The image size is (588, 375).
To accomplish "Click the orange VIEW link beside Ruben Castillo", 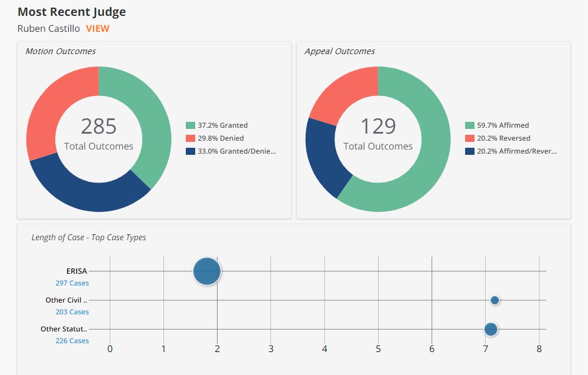I will (x=98, y=28).
